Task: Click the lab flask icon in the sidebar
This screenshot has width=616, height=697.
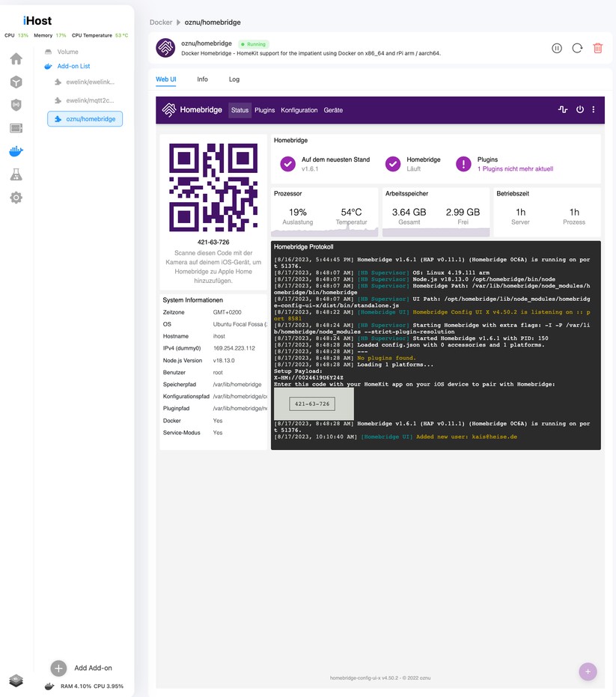Action: click(x=16, y=174)
